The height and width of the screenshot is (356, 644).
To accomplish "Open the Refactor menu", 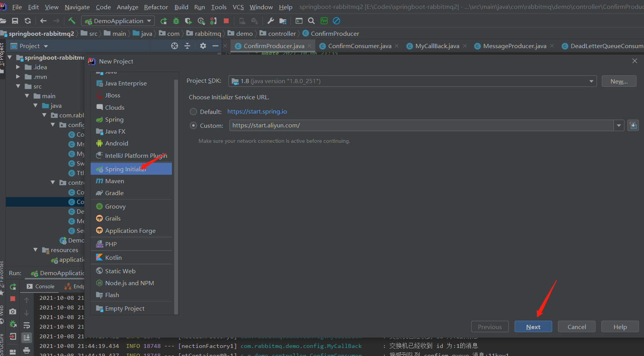I will coord(156,7).
